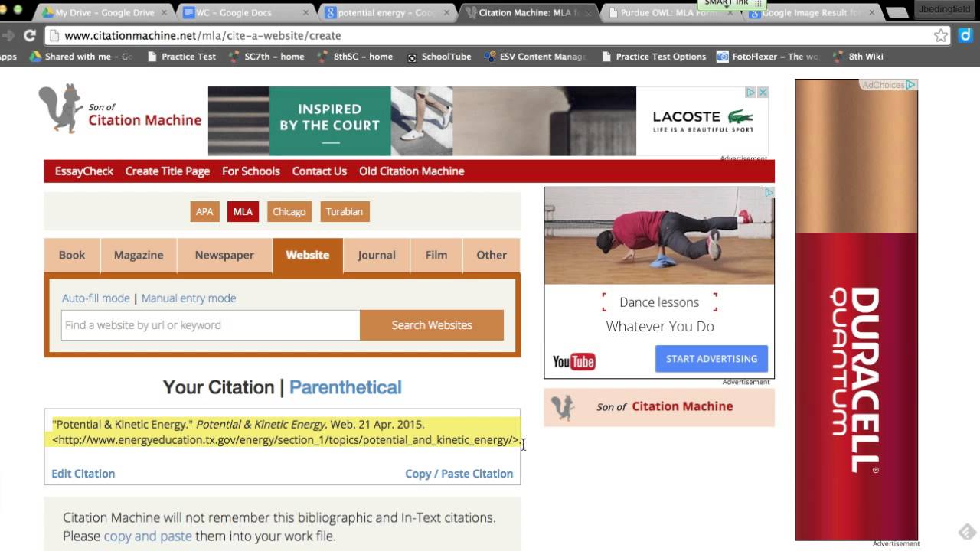Close the WC Google Docs tab
The image size is (980, 551).
point(306,13)
